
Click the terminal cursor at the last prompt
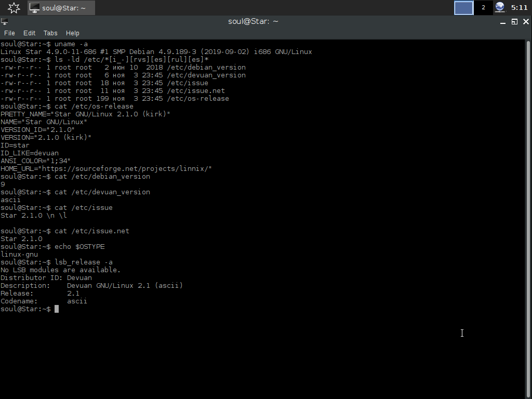[57, 309]
